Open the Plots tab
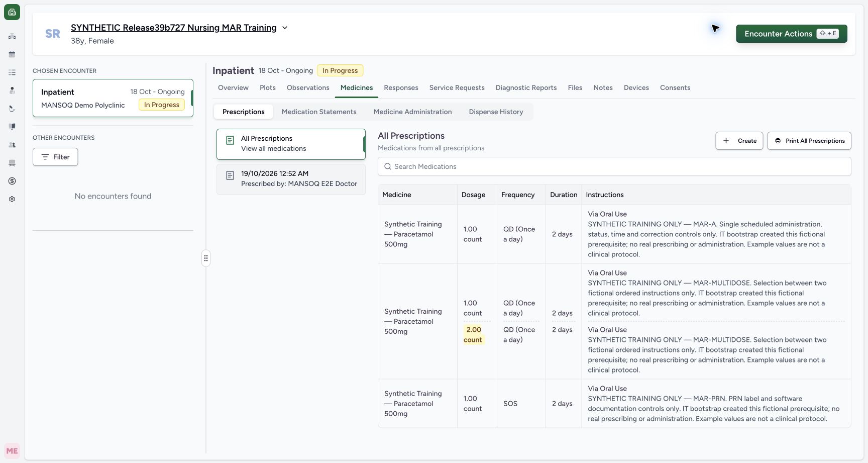The image size is (868, 463). pyautogui.click(x=268, y=87)
